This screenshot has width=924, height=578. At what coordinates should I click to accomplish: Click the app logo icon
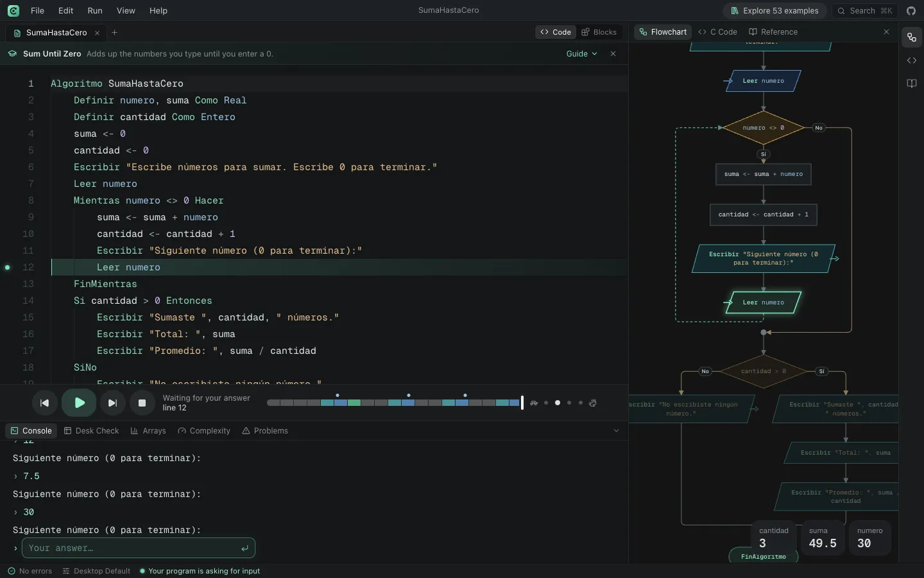point(13,10)
